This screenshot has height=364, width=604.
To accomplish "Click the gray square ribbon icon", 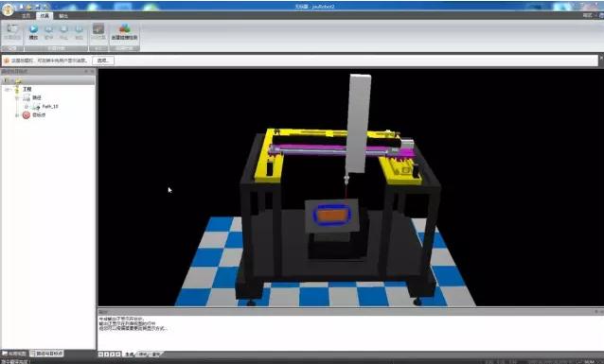I will point(98,29).
